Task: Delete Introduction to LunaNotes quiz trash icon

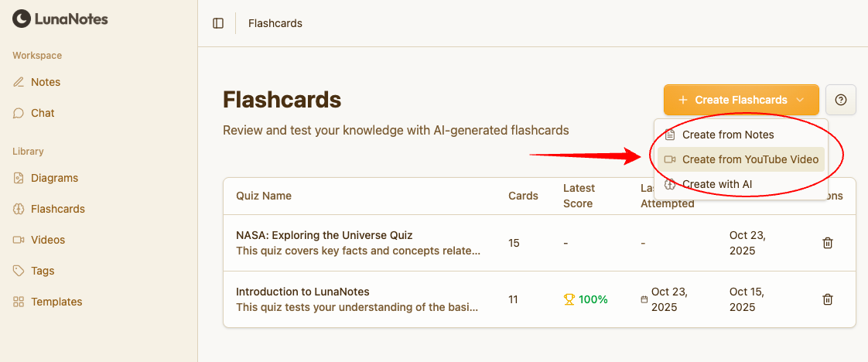Action: (827, 299)
